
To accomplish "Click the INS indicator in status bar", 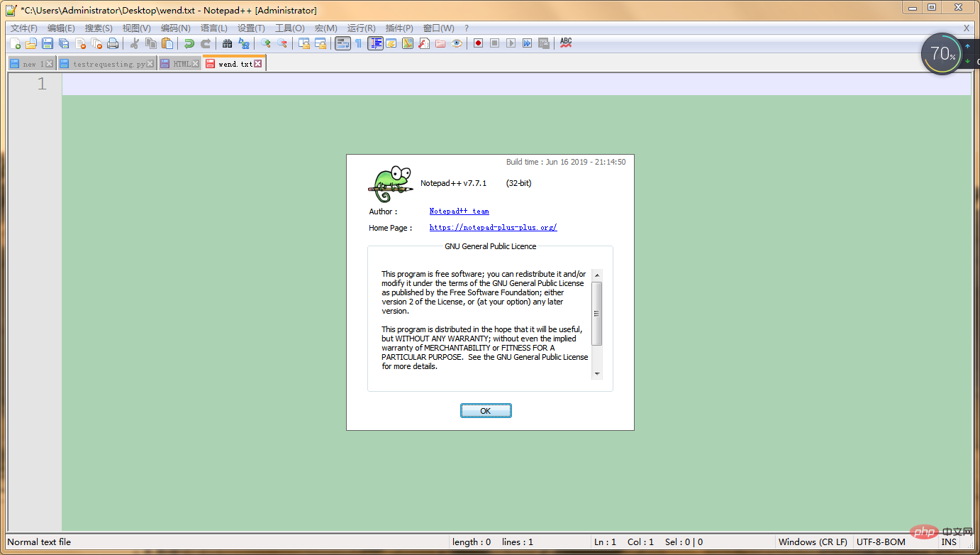I will coord(949,542).
